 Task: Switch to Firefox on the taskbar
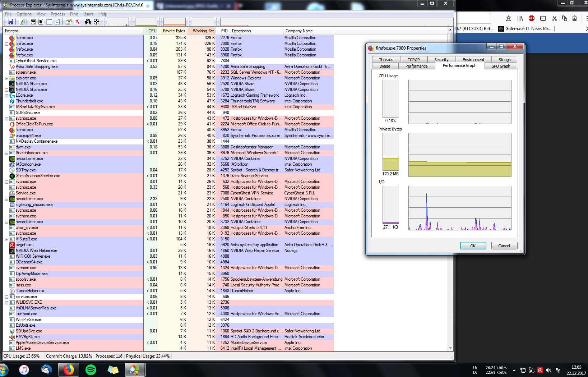[x=69, y=369]
